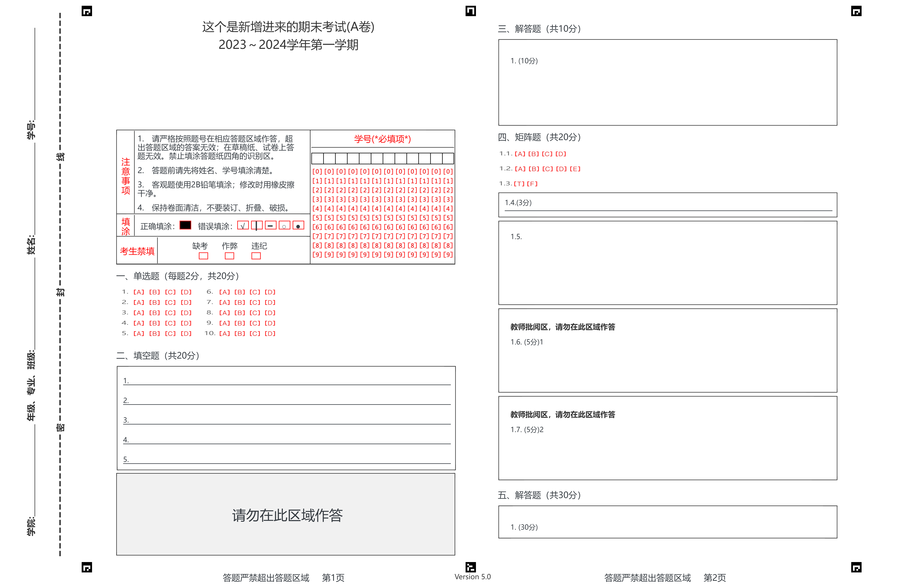
Task: Select [T] for matrix question 1.3
Action: point(519,184)
